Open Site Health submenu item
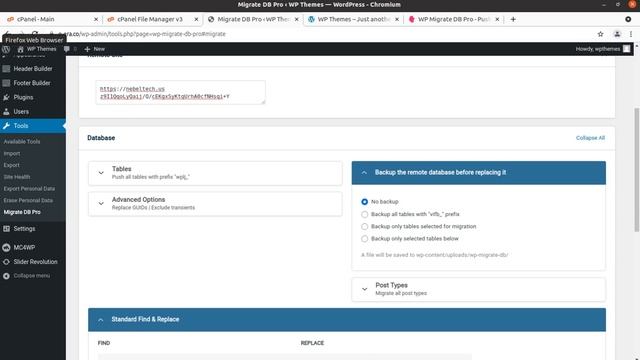The image size is (640, 360). click(17, 177)
